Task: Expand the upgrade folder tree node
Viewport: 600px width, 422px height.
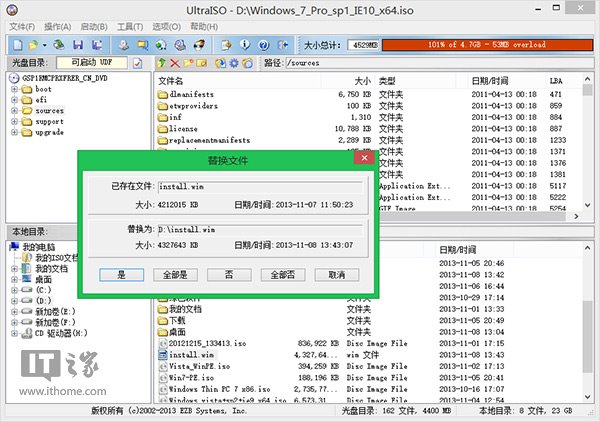Action: 14,132
